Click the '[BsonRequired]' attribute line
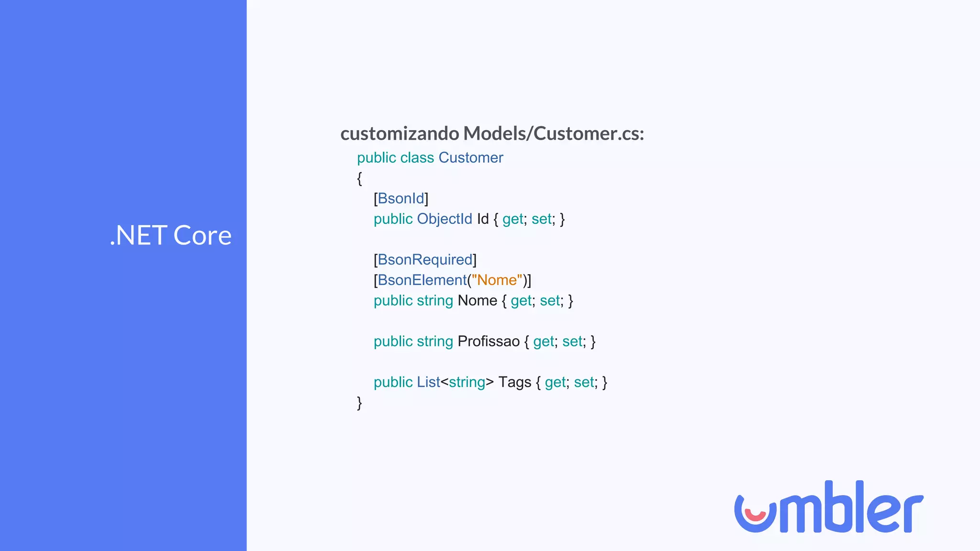This screenshot has width=980, height=551. [425, 260]
